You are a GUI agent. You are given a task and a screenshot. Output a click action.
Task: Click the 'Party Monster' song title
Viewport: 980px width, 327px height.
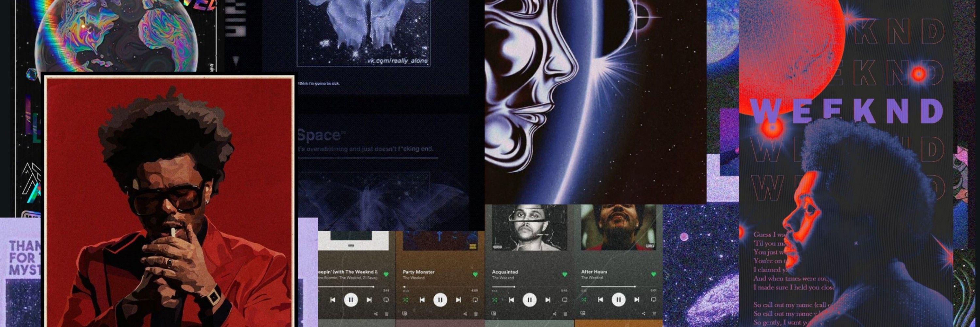(x=418, y=272)
